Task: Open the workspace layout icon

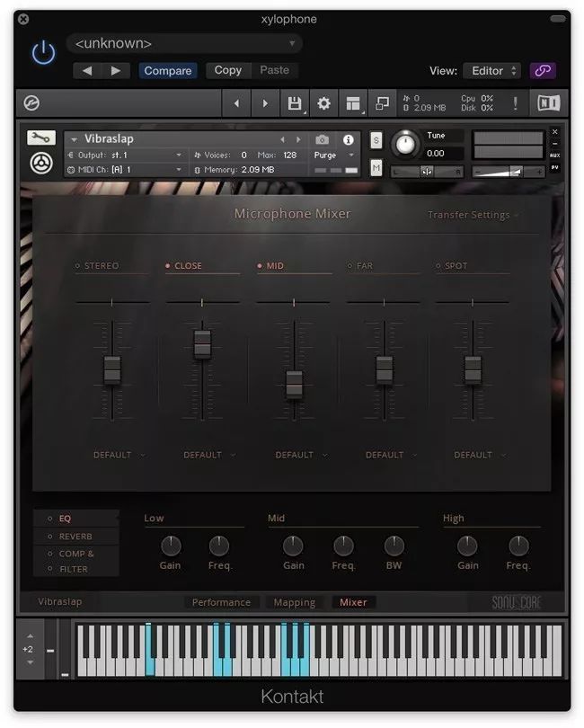Action: click(353, 103)
